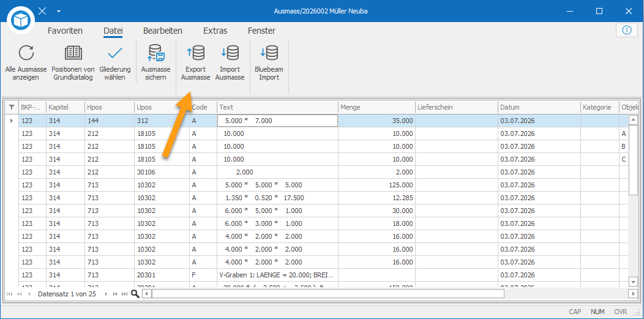Open the info help icon
This screenshot has width=644, height=319.
click(626, 31)
